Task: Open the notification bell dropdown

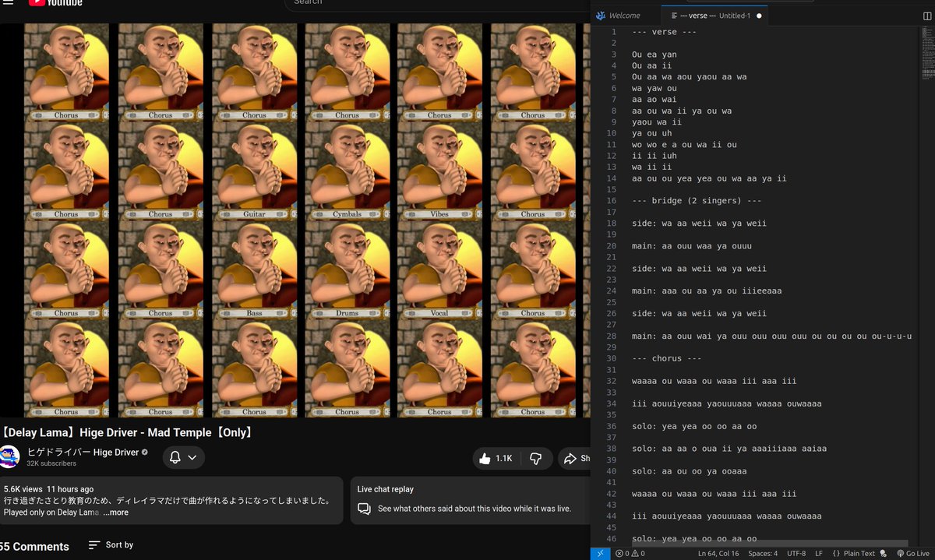Action: 184,457
